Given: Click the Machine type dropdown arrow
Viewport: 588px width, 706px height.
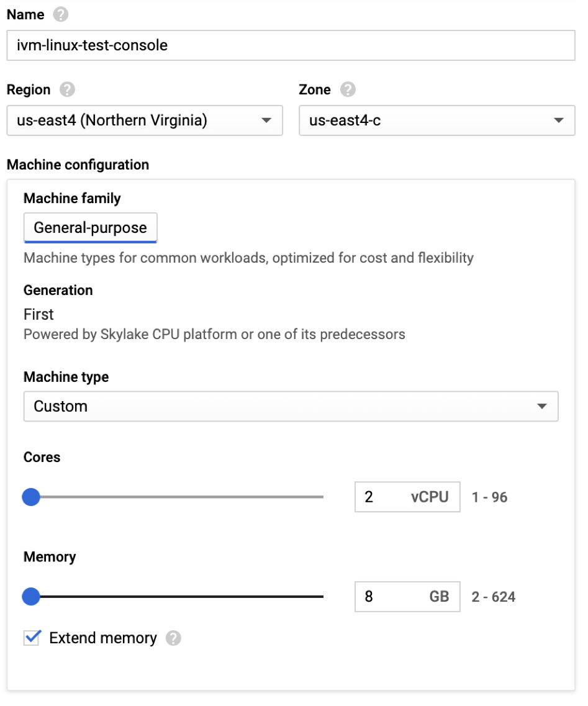Looking at the screenshot, I should [542, 407].
